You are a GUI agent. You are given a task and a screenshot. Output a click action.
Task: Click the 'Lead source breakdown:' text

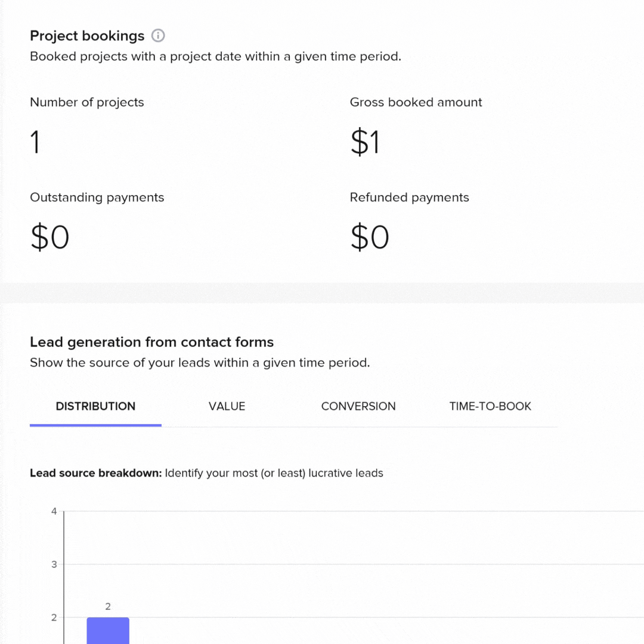click(95, 473)
